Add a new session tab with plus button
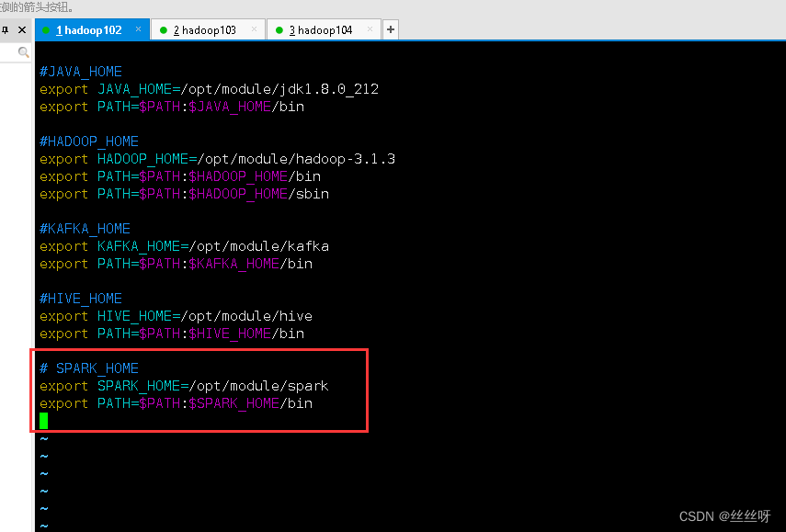The width and height of the screenshot is (786, 532). [x=391, y=30]
